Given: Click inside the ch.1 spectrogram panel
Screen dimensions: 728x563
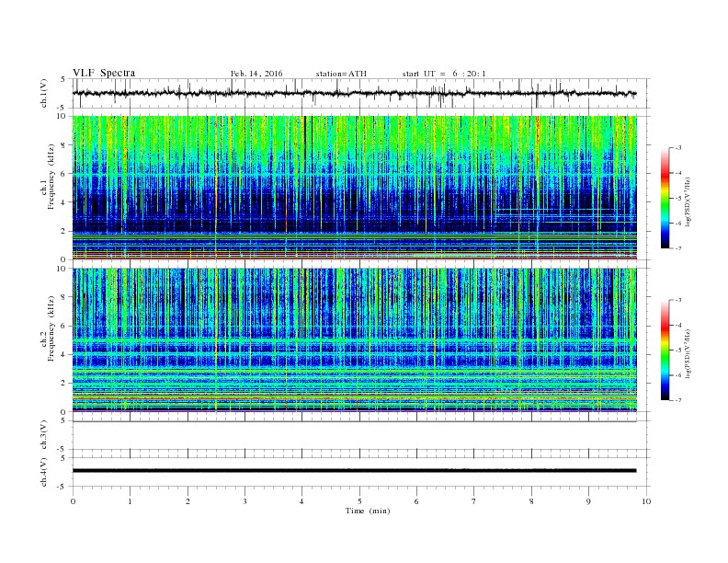Looking at the screenshot, I should pos(354,188).
